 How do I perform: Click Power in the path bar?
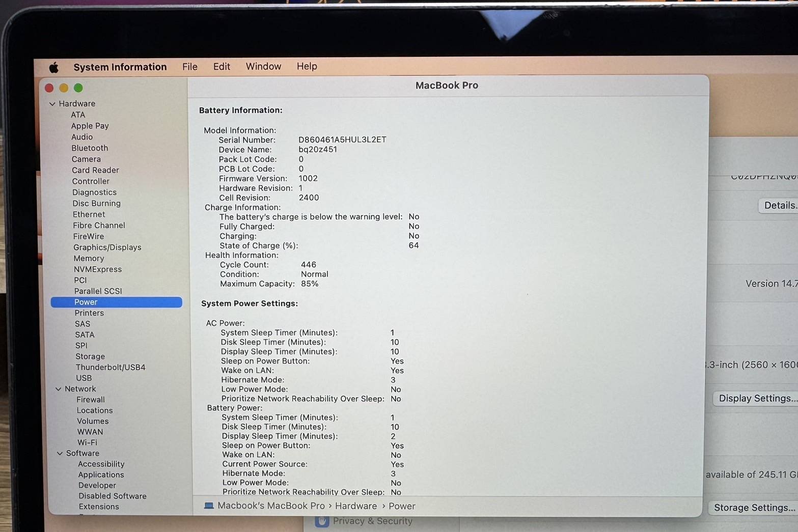402,506
